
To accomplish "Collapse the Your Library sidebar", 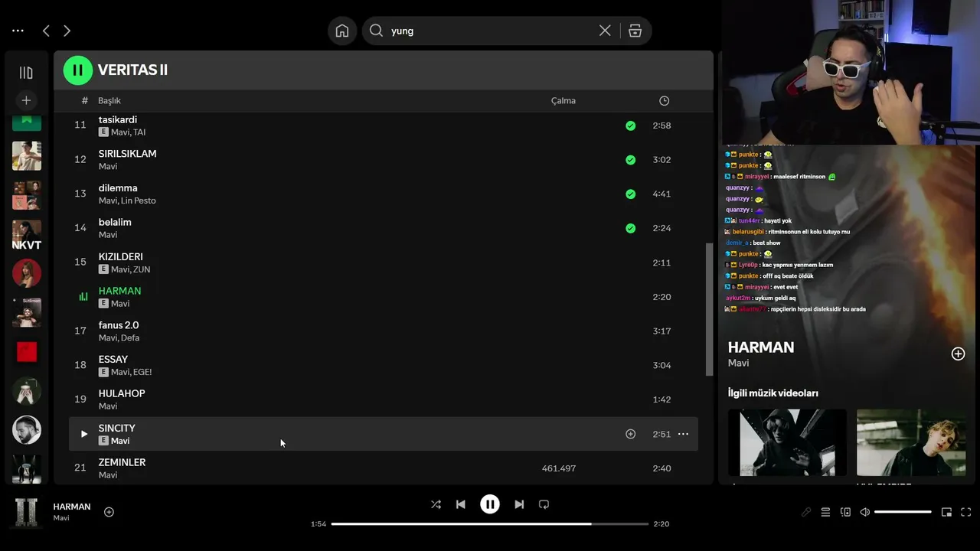I will tap(26, 73).
